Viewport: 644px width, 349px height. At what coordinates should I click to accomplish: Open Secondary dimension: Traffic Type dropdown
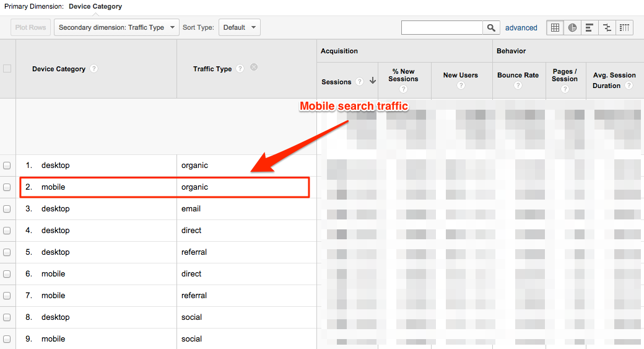point(116,27)
